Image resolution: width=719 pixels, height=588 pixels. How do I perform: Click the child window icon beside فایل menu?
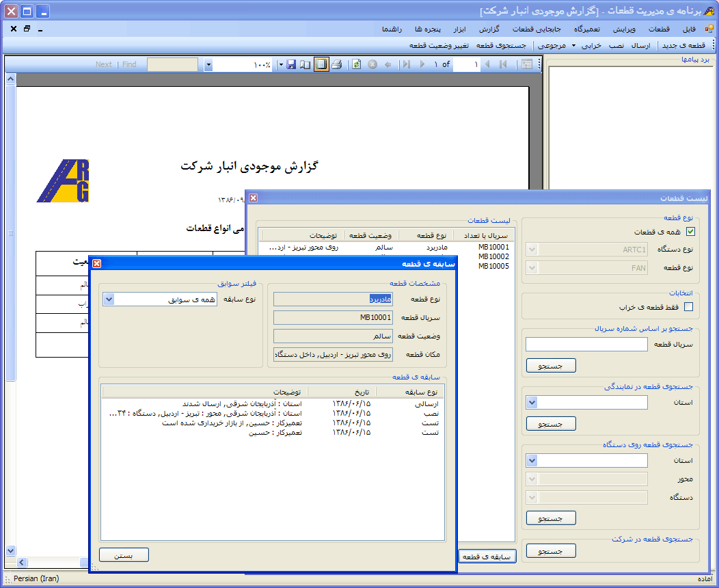709,29
